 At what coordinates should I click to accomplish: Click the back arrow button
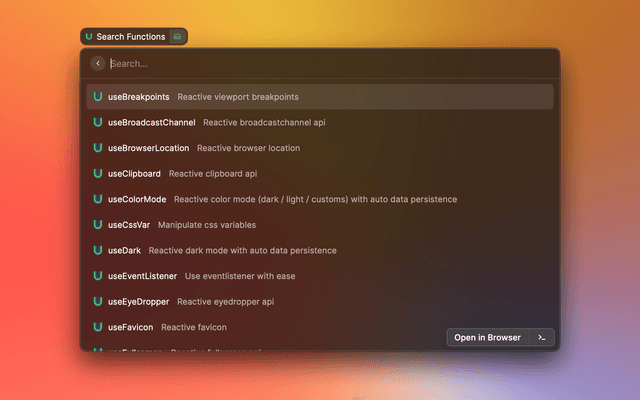[98, 63]
